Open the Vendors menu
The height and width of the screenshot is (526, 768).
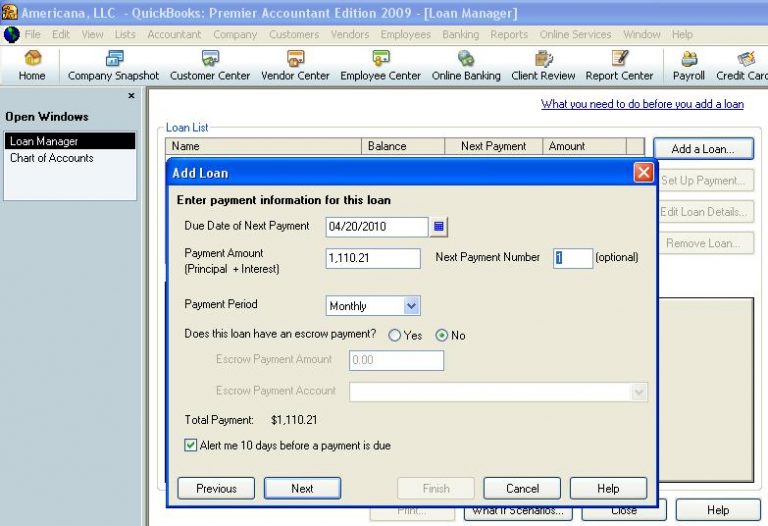point(350,34)
